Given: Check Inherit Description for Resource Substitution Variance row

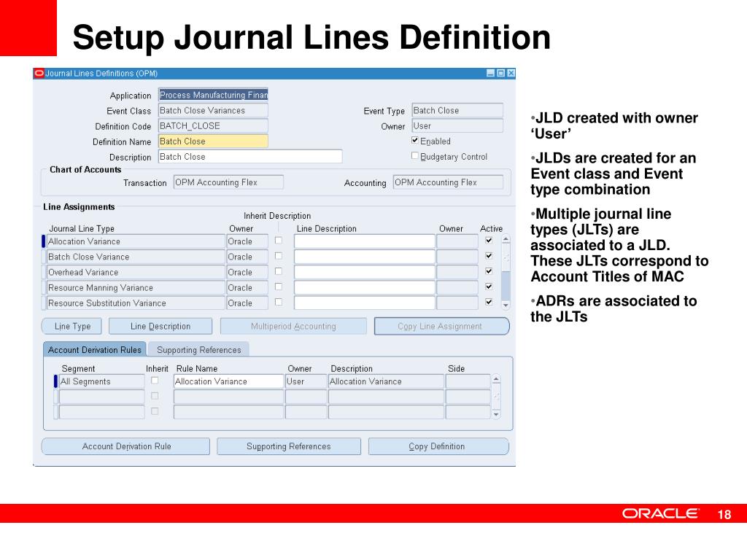Looking at the screenshot, I should point(279,302).
